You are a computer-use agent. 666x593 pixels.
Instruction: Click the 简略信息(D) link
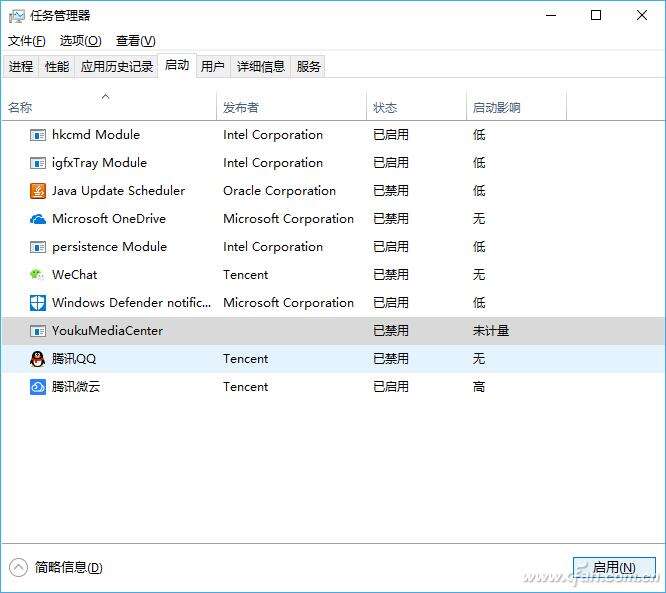pos(69,568)
